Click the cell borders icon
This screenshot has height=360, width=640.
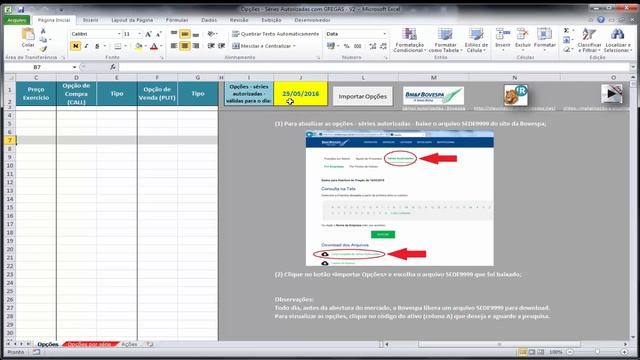pyautogui.click(x=118, y=46)
